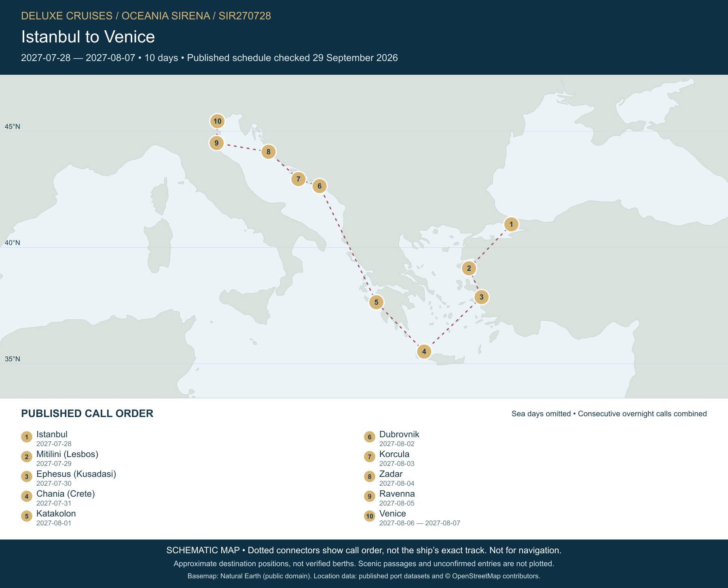The width and height of the screenshot is (728, 588).
Task: Click the 'Basemap: Natural Earth' attribution line
Action: tap(364, 576)
